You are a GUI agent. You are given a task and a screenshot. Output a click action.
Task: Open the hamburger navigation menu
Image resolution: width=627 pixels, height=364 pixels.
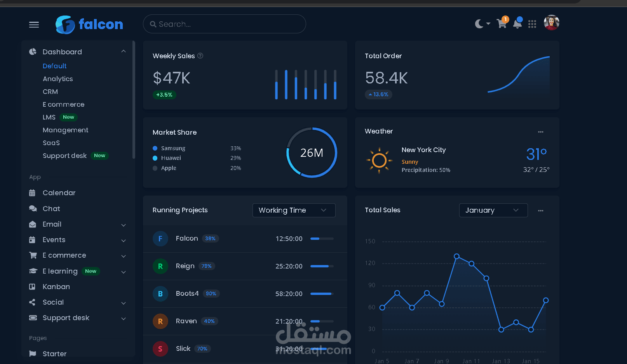34,24
